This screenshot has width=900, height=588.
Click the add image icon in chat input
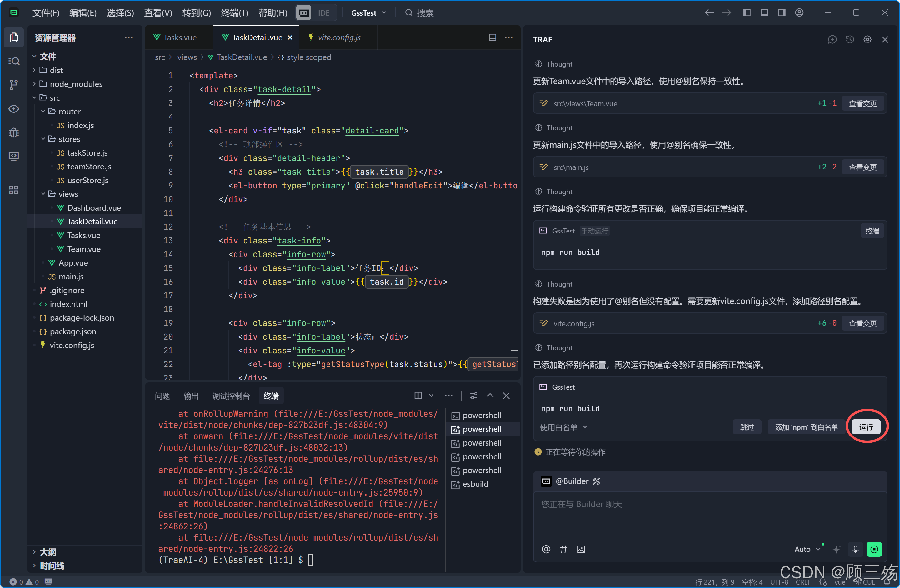[x=581, y=549]
